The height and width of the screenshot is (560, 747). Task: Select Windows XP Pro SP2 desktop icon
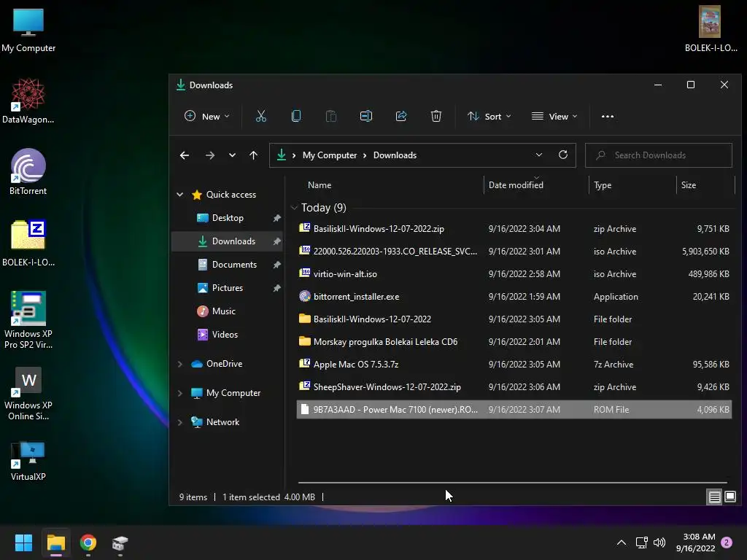click(x=28, y=320)
